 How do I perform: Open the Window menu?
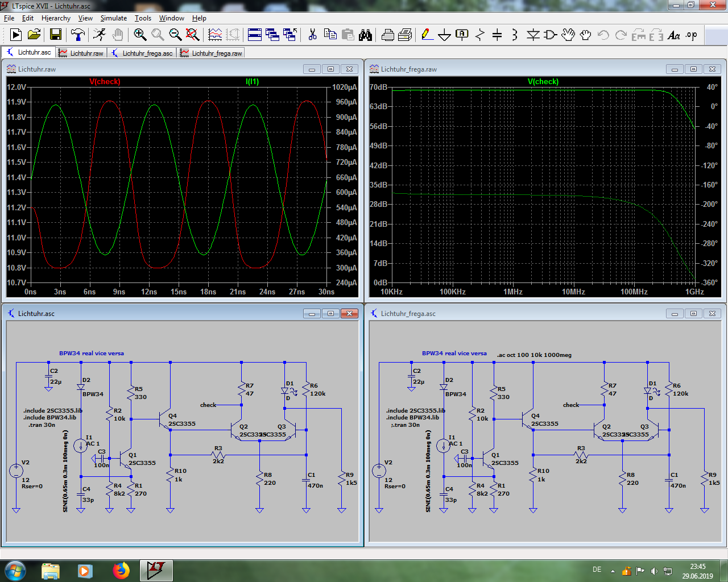pos(171,18)
